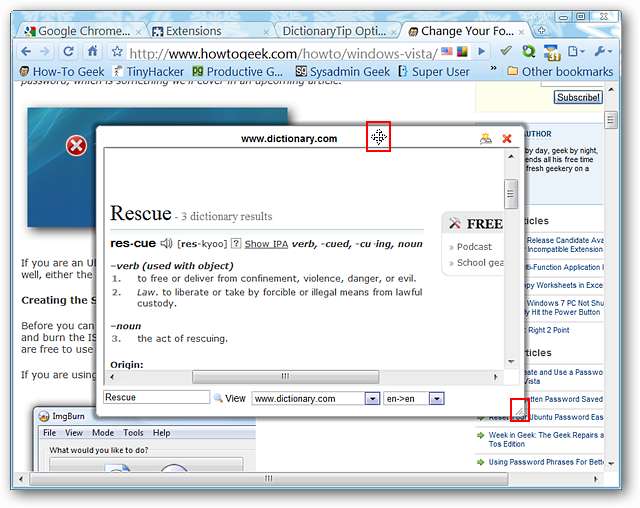
Task: Click the page vertical scrollbar thumb
Action: (x=611, y=120)
